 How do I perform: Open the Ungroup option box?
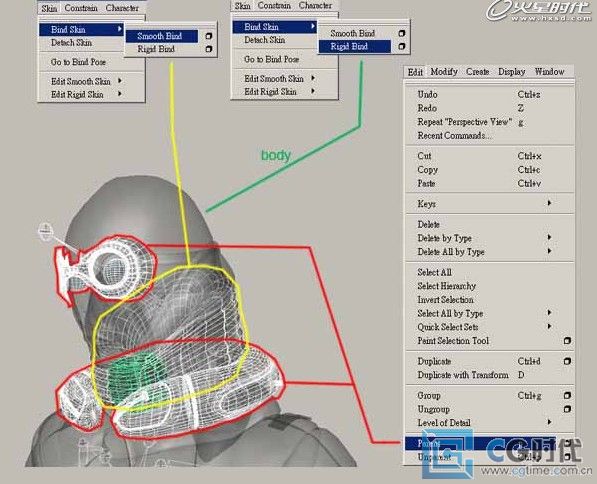pos(567,409)
